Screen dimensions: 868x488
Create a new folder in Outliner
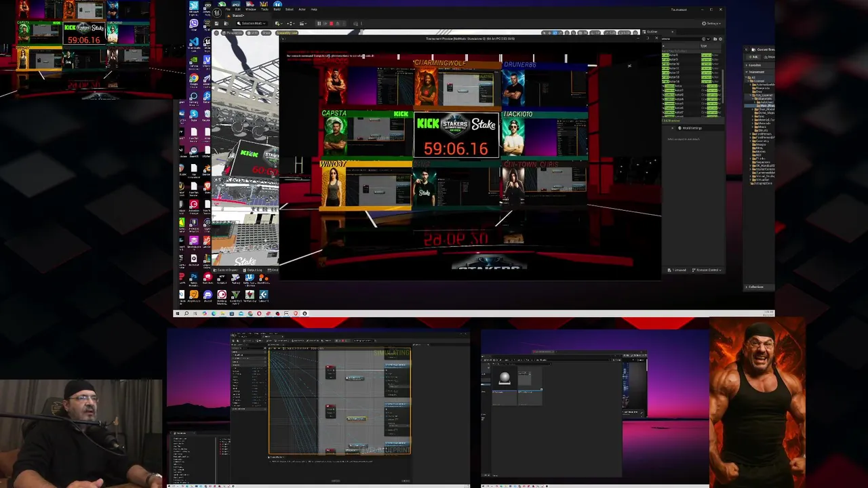coord(715,39)
